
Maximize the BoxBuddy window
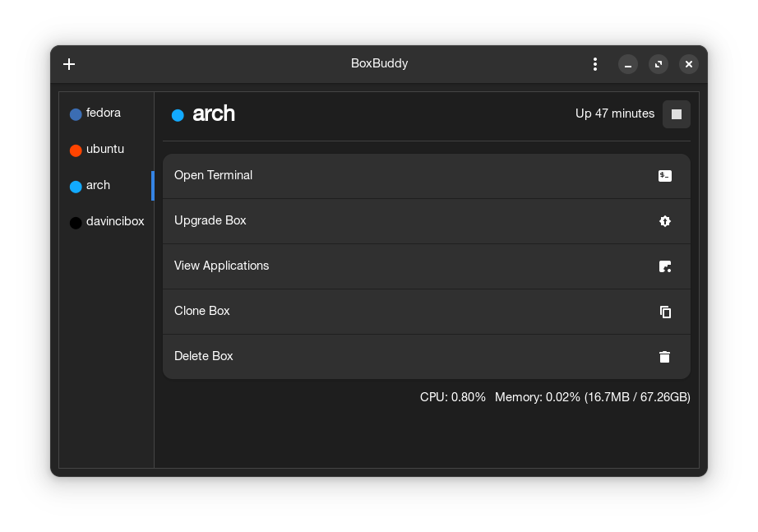coord(659,64)
